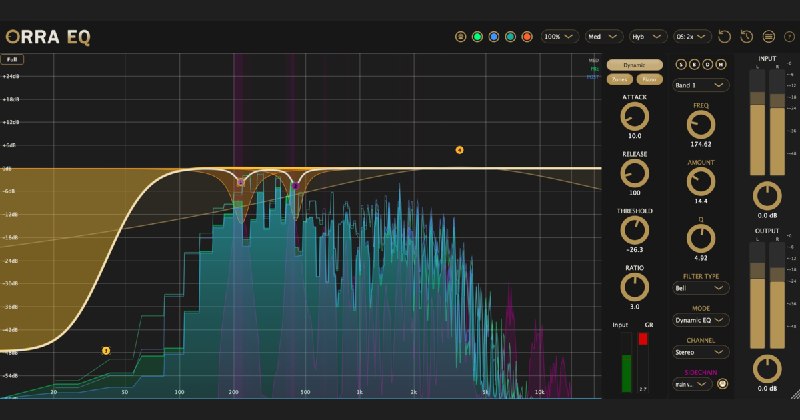Image resolution: width=800 pixels, height=420 pixels.
Task: Toggle the blue analyzer circle
Action: pos(494,37)
